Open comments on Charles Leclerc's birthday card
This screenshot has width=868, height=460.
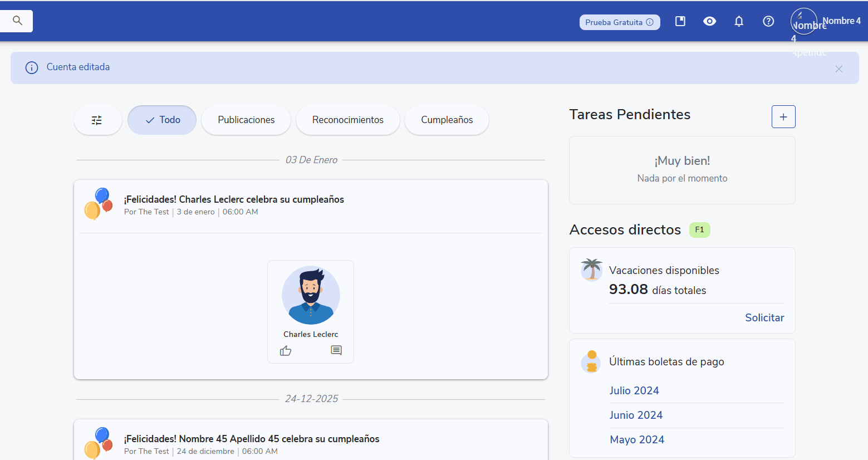click(x=336, y=350)
